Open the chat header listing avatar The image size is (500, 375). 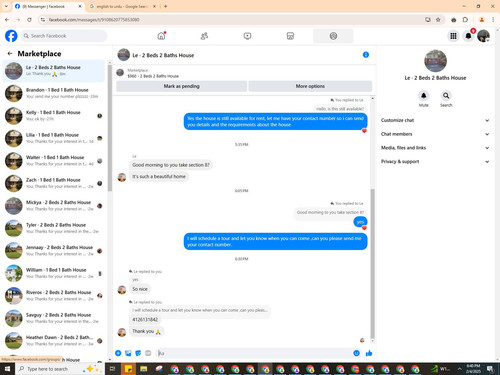tap(123, 55)
